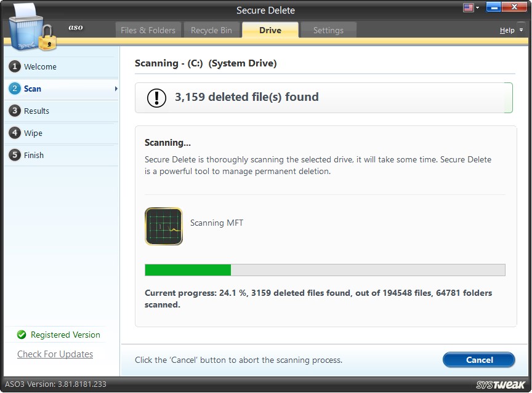532x393 pixels.
Task: Select the Drive tab
Action: pyautogui.click(x=270, y=30)
